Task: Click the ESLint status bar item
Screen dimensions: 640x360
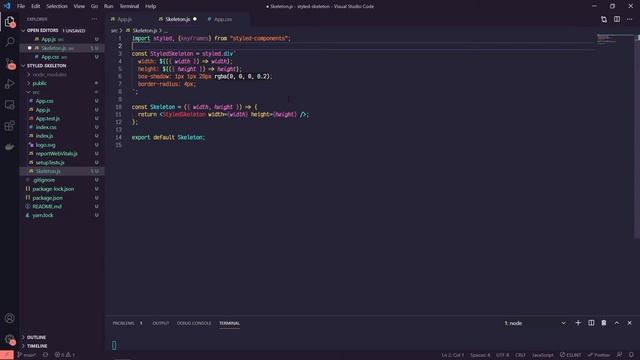Action: [x=571, y=355]
